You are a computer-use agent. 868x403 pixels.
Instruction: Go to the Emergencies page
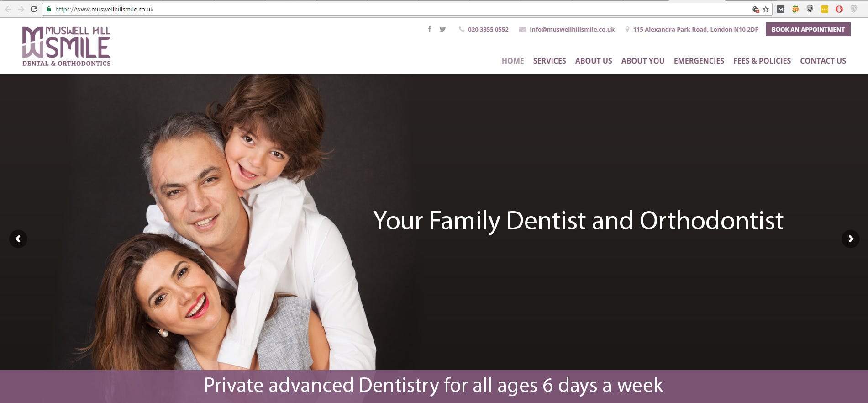click(699, 61)
